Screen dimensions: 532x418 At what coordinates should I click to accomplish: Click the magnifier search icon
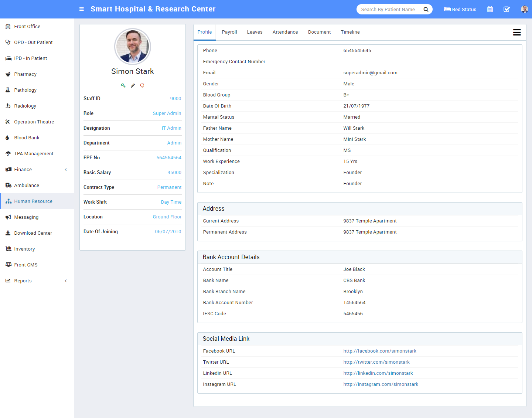click(426, 9)
